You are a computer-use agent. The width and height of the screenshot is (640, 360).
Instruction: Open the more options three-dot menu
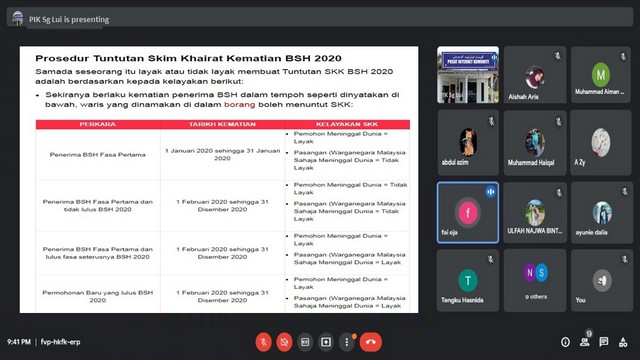point(347,342)
